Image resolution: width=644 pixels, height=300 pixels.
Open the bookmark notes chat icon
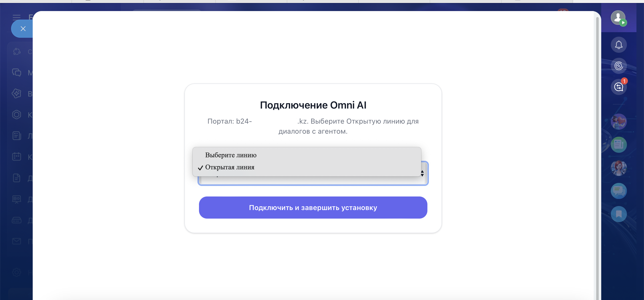[619, 214]
